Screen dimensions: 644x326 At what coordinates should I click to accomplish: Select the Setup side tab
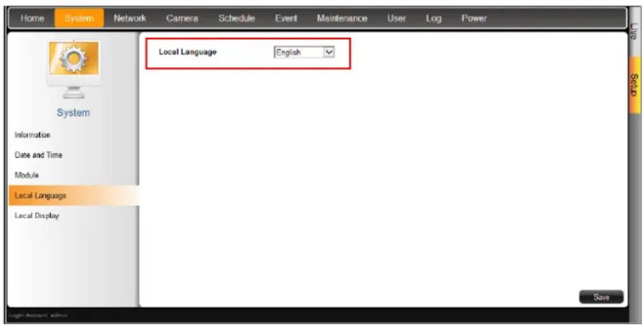635,85
